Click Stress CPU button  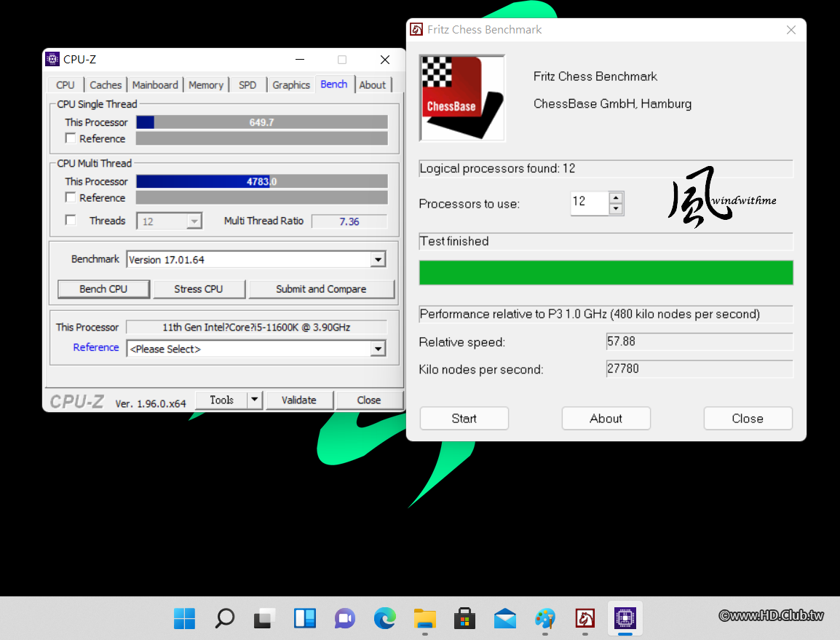pos(198,289)
